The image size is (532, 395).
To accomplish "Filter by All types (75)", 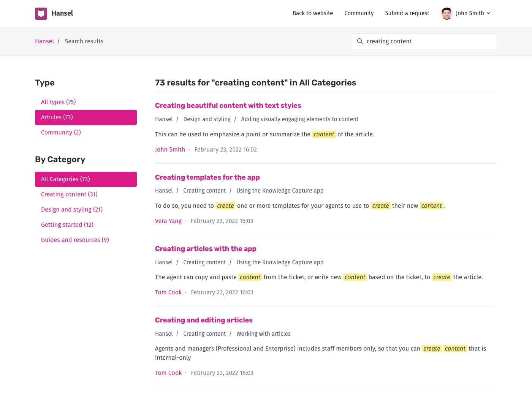I will click(59, 102).
